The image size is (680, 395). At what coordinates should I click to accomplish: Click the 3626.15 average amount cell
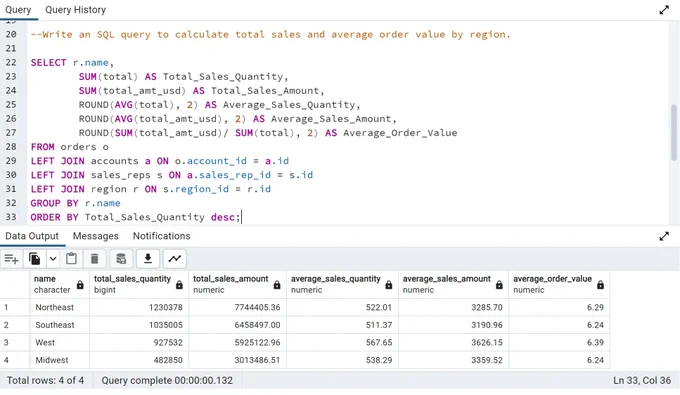(x=454, y=343)
